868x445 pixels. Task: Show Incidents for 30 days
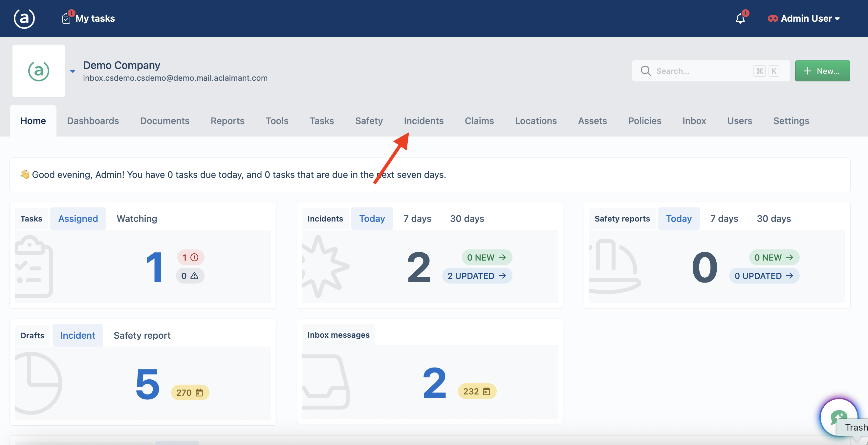(467, 218)
